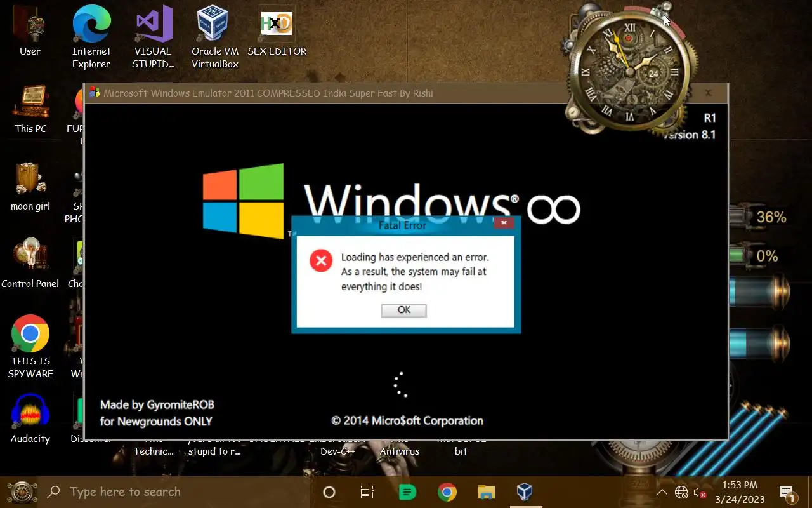Image resolution: width=812 pixels, height=508 pixels.
Task: Open the Control Panel desktop icon
Action: click(30, 264)
